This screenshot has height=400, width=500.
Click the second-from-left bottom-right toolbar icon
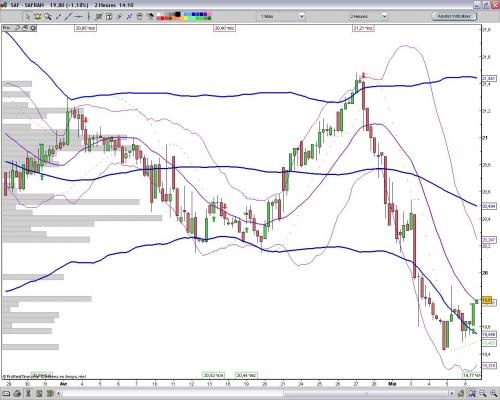[x=473, y=394]
